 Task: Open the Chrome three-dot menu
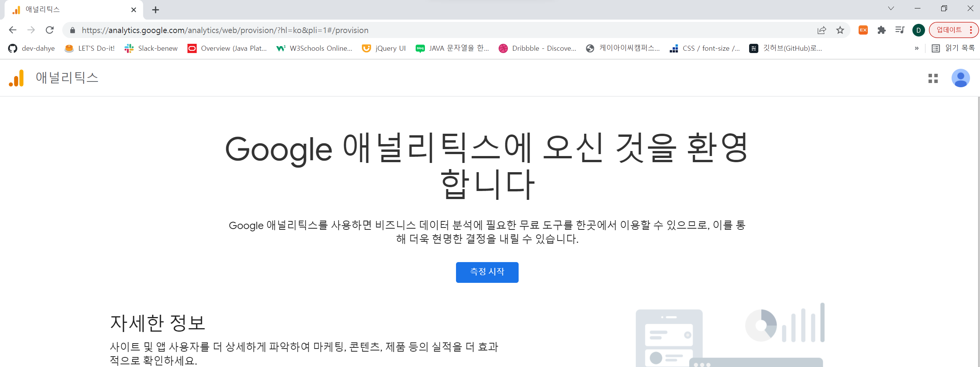click(971, 30)
